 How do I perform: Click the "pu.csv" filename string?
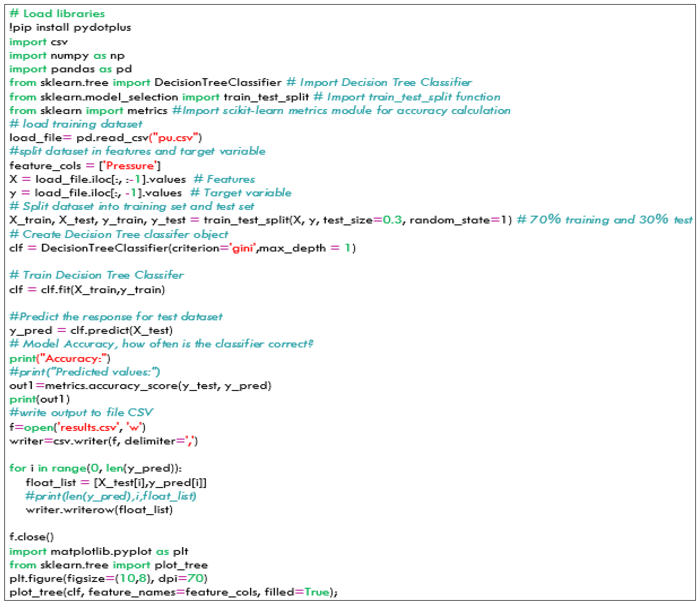point(175,138)
